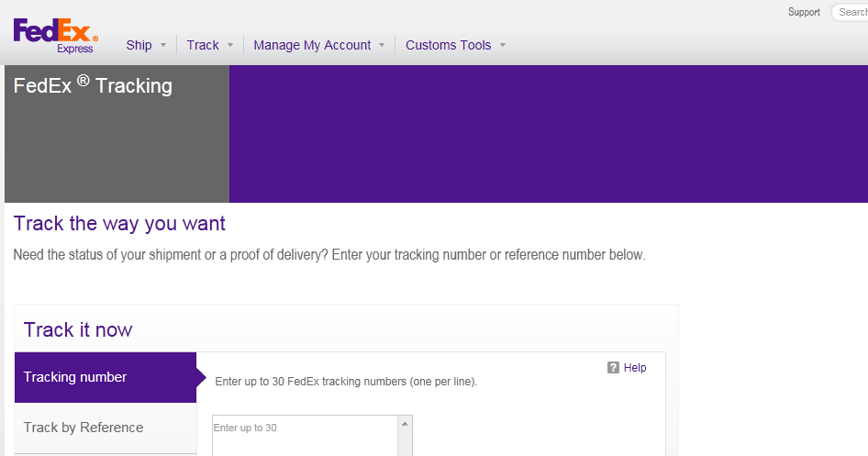Image resolution: width=868 pixels, height=456 pixels.
Task: Expand the Manage My Account arrow
Action: [x=382, y=45]
